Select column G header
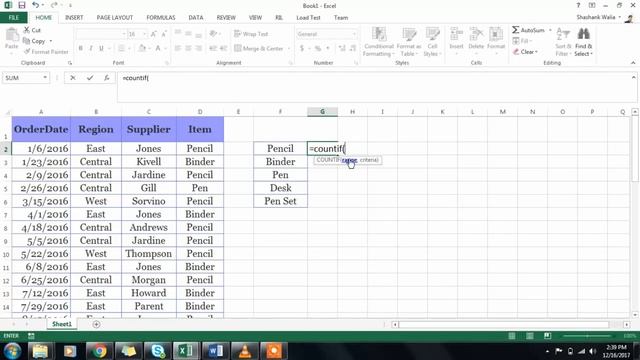The image size is (640, 360). click(322, 111)
